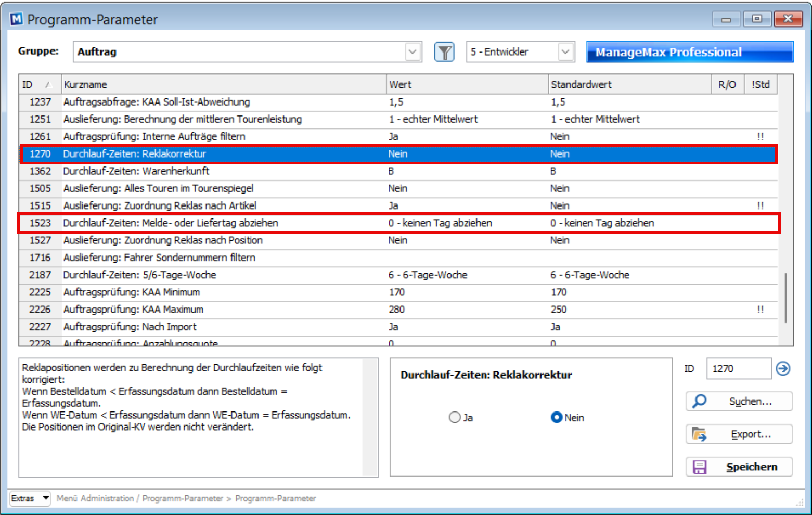Click the !! marker in row 1261
Image resolution: width=812 pixels, height=515 pixels.
coord(761,136)
